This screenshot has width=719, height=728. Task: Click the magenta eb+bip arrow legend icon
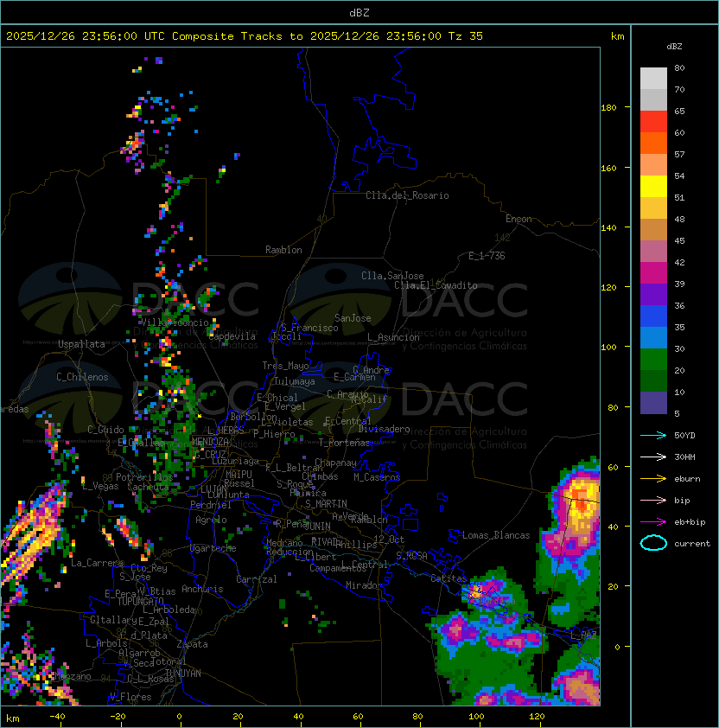653,522
